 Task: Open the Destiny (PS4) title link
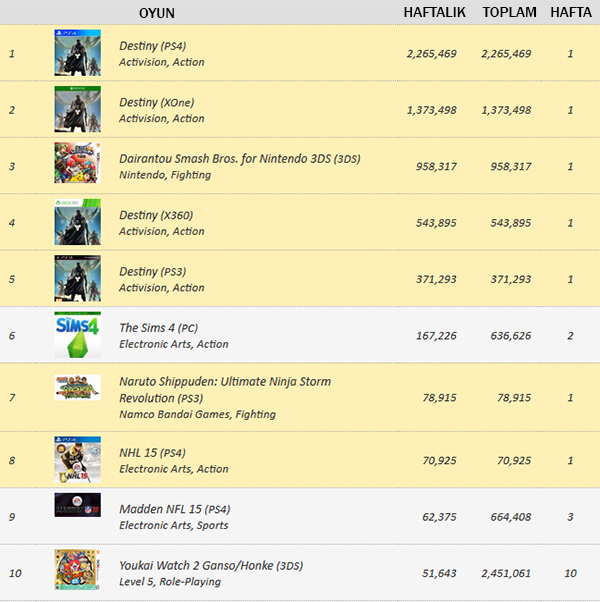point(152,46)
